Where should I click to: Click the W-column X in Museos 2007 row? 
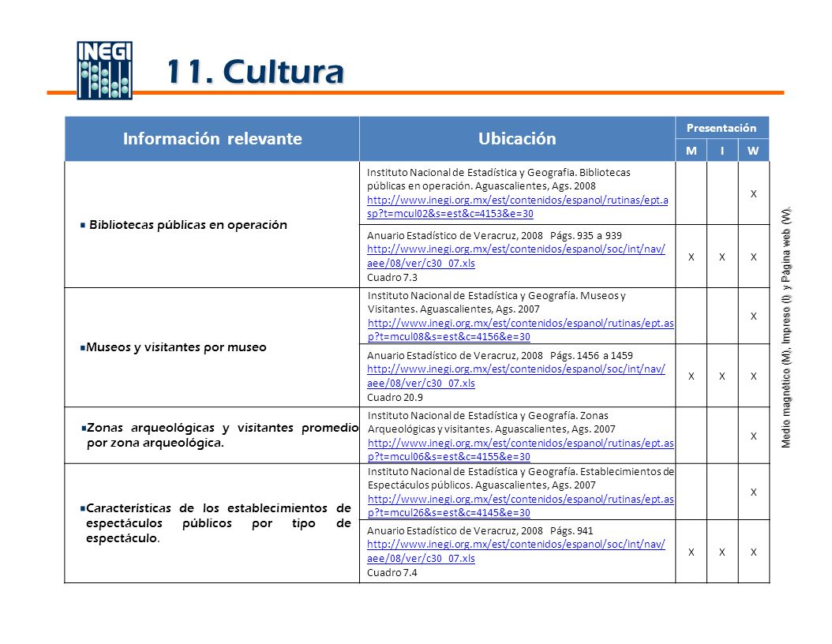754,316
